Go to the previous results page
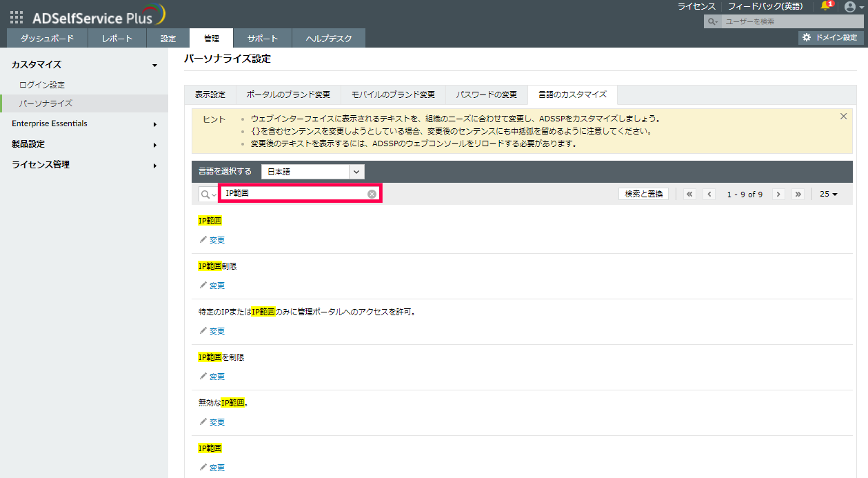Viewport: 868px width, 478px height. [x=709, y=195]
